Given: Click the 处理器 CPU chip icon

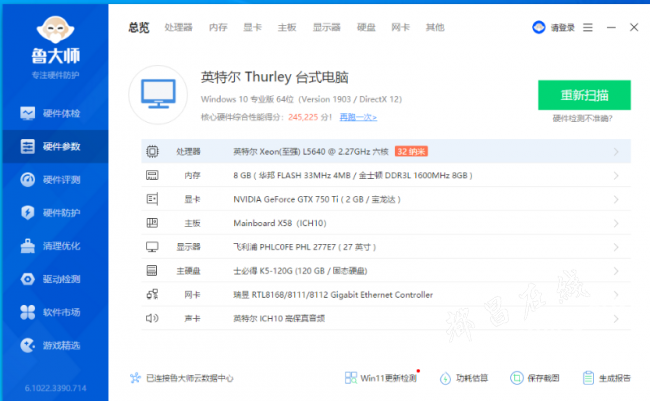Looking at the screenshot, I should 152,151.
